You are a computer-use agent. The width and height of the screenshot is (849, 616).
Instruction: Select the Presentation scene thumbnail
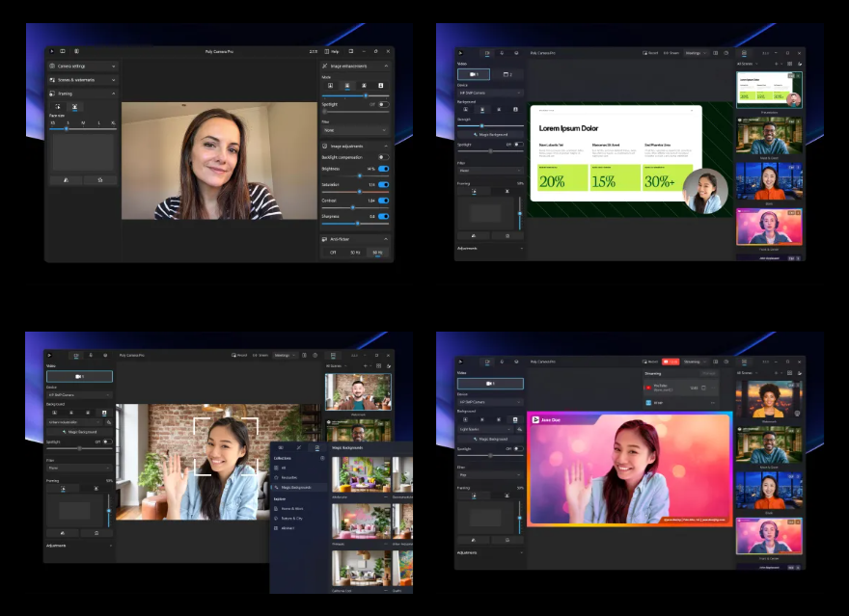tap(769, 91)
